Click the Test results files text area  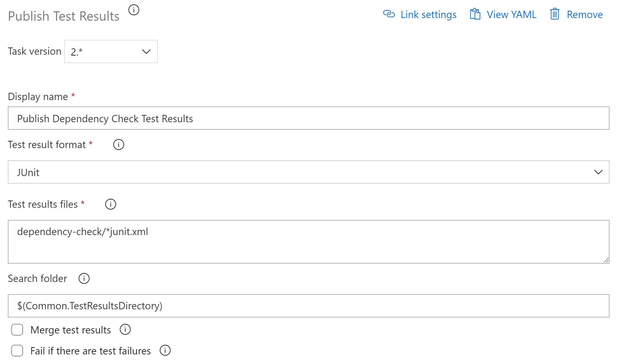pos(308,242)
